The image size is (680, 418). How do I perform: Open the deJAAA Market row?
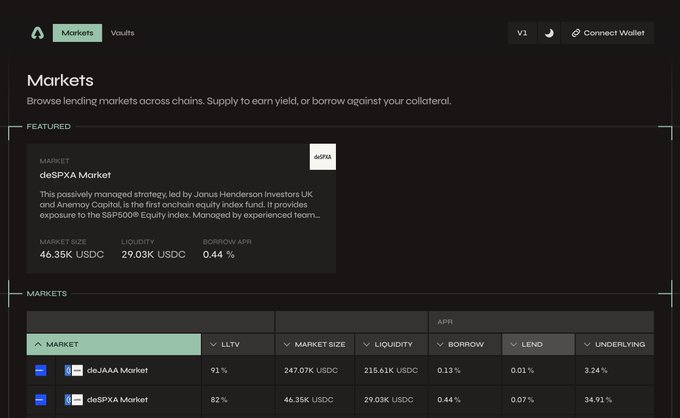click(340, 370)
